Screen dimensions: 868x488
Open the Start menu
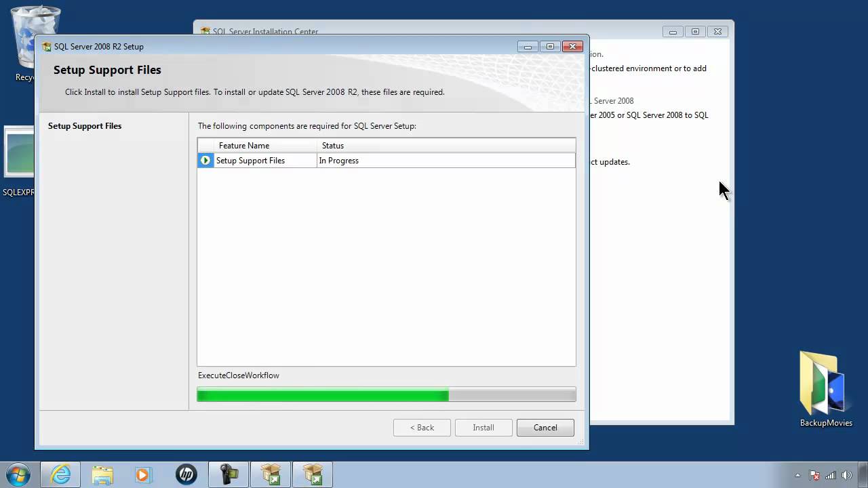(18, 474)
